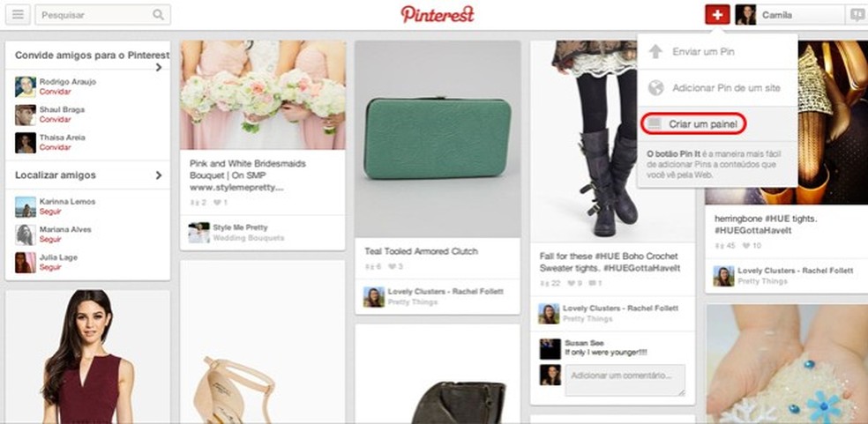Click Seguir under Karinna Lemos

pyautogui.click(x=49, y=212)
